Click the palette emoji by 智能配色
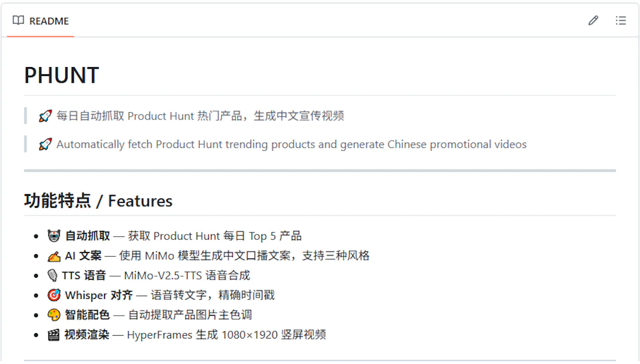 tap(54, 315)
